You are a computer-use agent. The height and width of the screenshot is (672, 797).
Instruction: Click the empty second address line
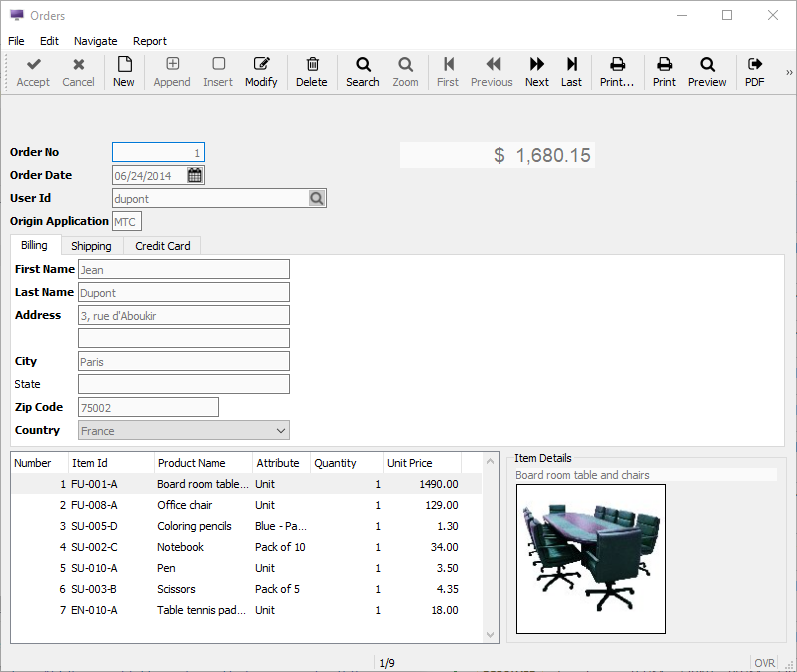pyautogui.click(x=184, y=338)
